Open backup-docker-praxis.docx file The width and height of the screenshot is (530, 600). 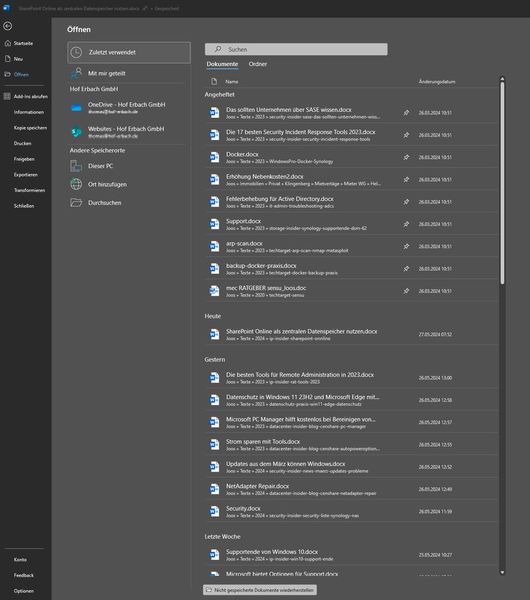(351, 269)
